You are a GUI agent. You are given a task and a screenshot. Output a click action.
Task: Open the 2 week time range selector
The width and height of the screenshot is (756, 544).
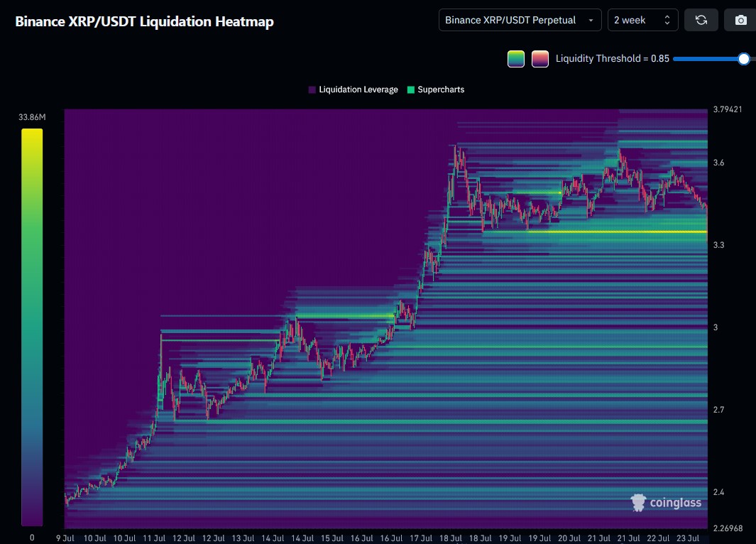(x=642, y=21)
